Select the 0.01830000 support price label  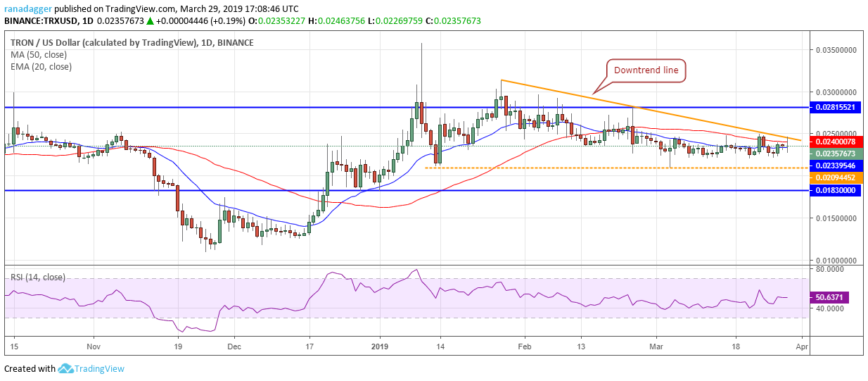[x=837, y=190]
